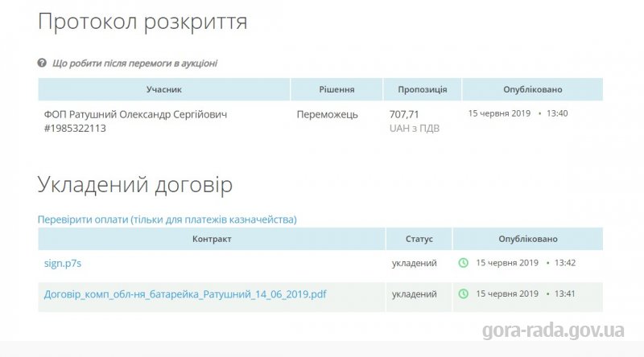Click the date '15 червня 2019 13:42'
This screenshot has height=357, width=644.
click(526, 263)
